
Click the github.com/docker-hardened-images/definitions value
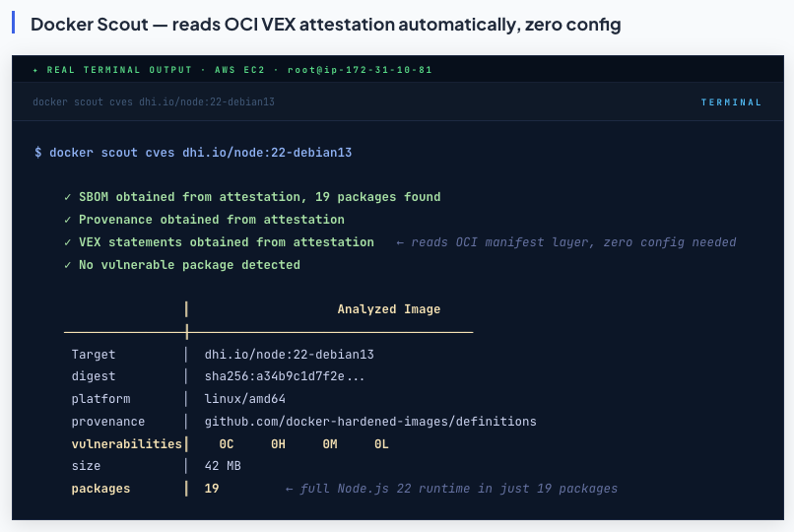click(370, 422)
